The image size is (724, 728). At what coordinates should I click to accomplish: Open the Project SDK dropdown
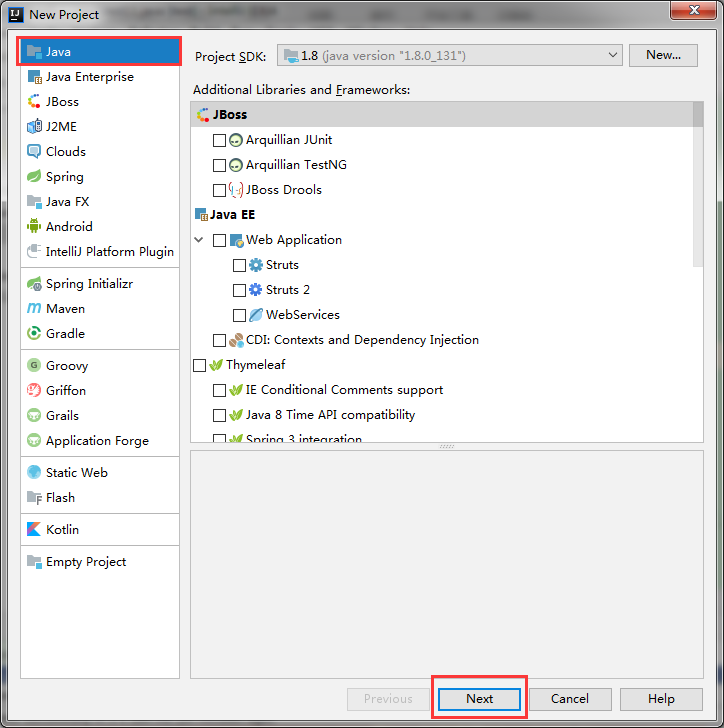pyautogui.click(x=450, y=55)
